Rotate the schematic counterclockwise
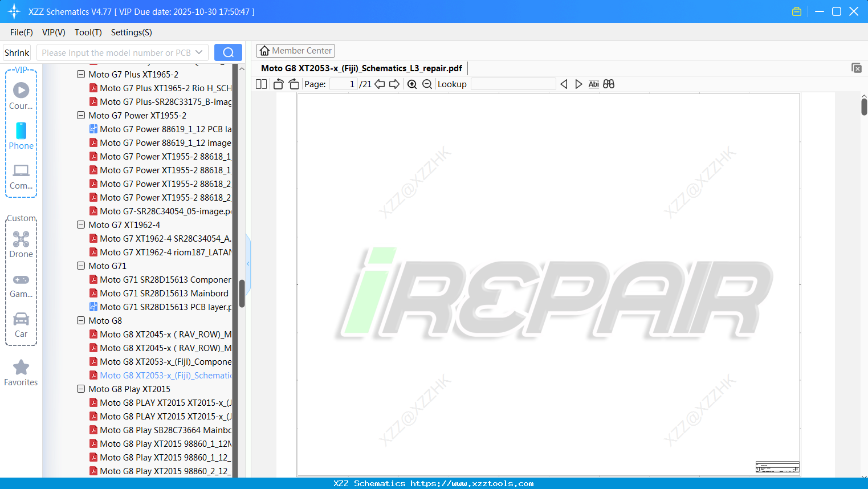The height and width of the screenshot is (489, 868). (278, 84)
